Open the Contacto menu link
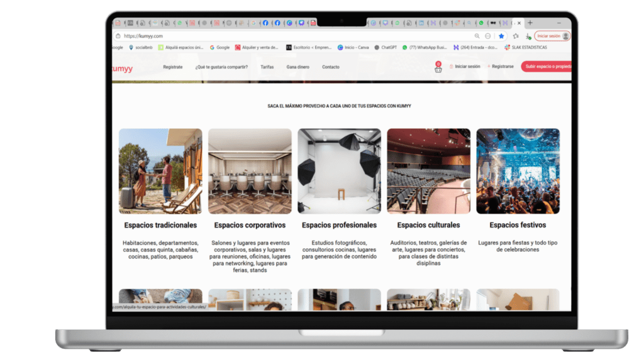The image size is (644, 362). click(x=331, y=67)
